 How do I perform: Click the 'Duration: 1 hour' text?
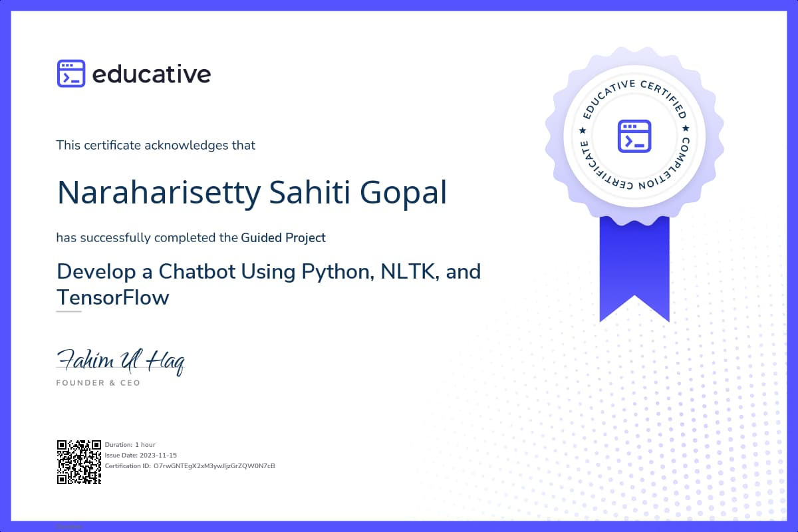130,444
